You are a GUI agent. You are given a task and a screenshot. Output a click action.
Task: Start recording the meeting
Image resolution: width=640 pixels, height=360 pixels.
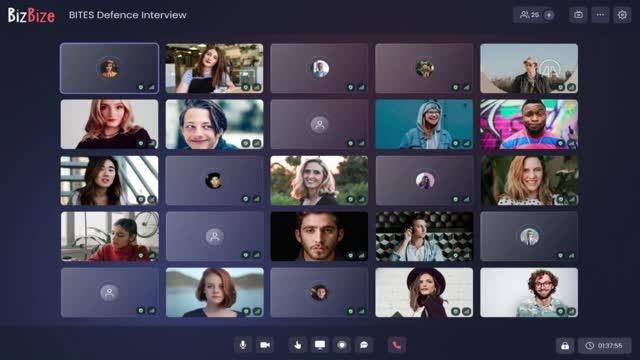tap(342, 345)
